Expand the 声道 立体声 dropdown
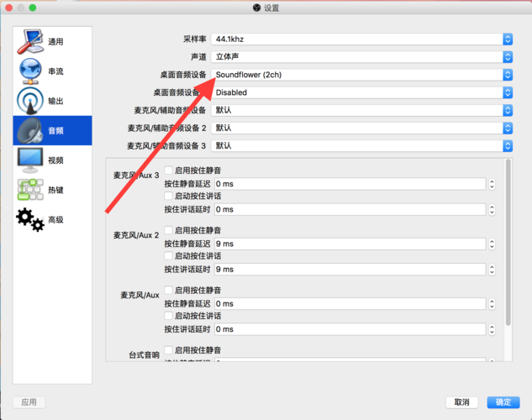Viewport: 532px width, 420px height. click(361, 56)
